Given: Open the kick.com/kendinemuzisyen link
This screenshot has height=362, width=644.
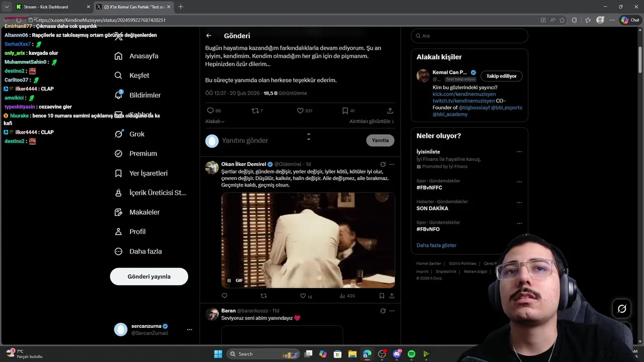Looking at the screenshot, I should click(464, 94).
